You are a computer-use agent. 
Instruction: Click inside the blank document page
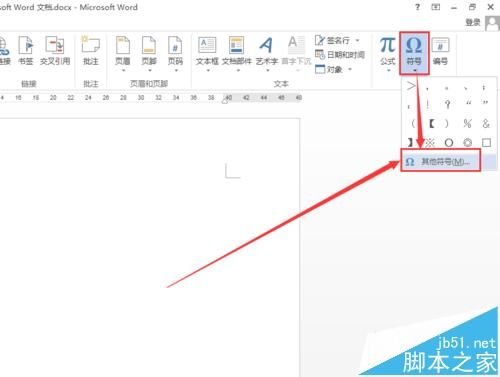coord(150,247)
